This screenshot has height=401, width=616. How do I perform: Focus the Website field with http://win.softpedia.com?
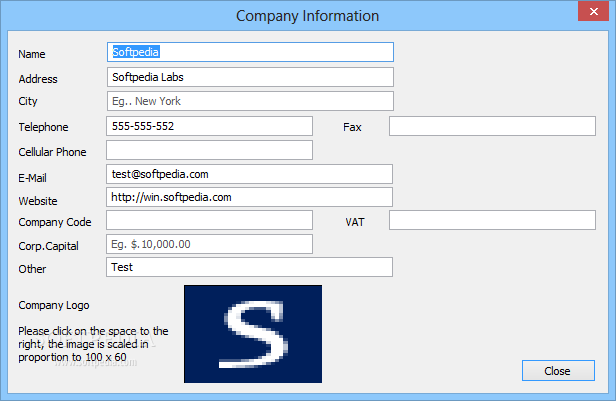pyautogui.click(x=249, y=197)
